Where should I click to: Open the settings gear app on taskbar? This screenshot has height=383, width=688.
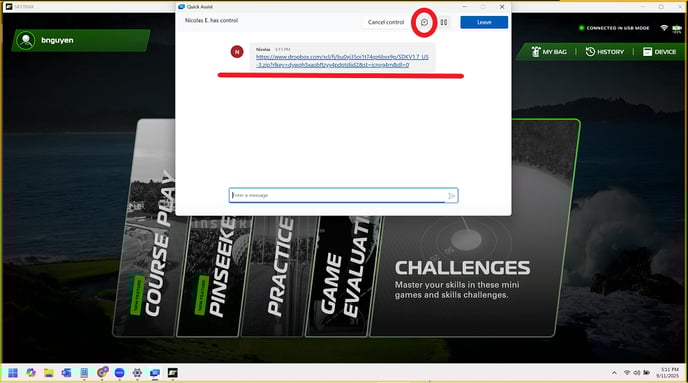pos(137,373)
